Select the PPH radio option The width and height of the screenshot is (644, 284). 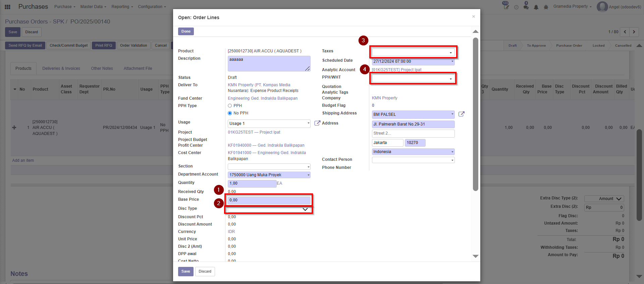tap(230, 106)
